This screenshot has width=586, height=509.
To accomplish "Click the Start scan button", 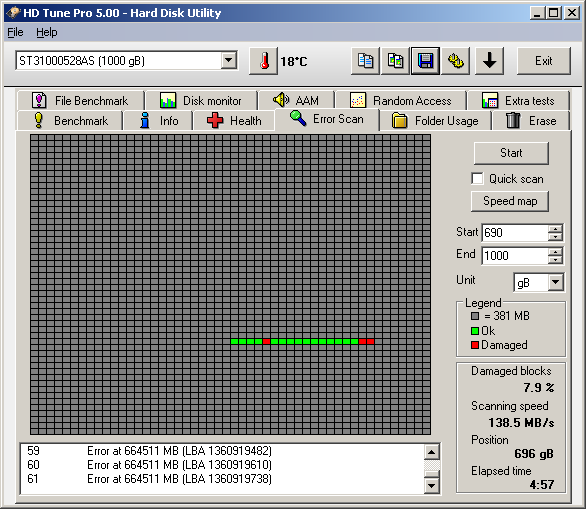I will click(x=511, y=153).
